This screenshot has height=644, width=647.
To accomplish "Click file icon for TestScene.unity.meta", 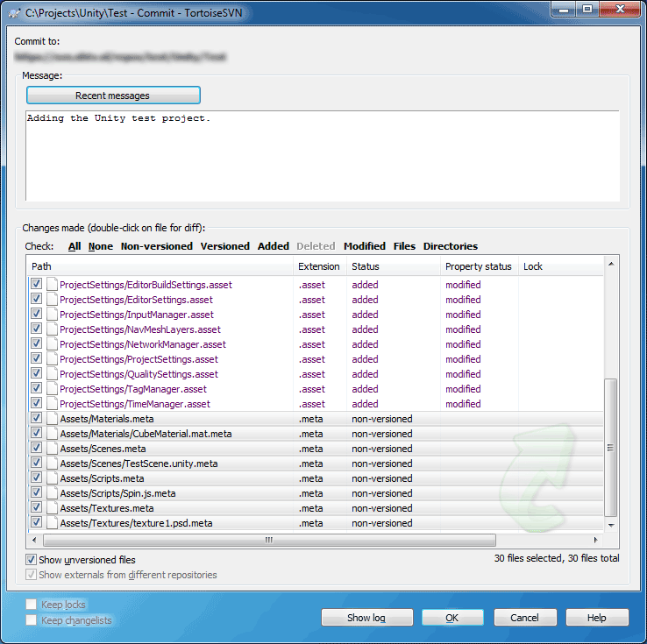I will click(52, 463).
